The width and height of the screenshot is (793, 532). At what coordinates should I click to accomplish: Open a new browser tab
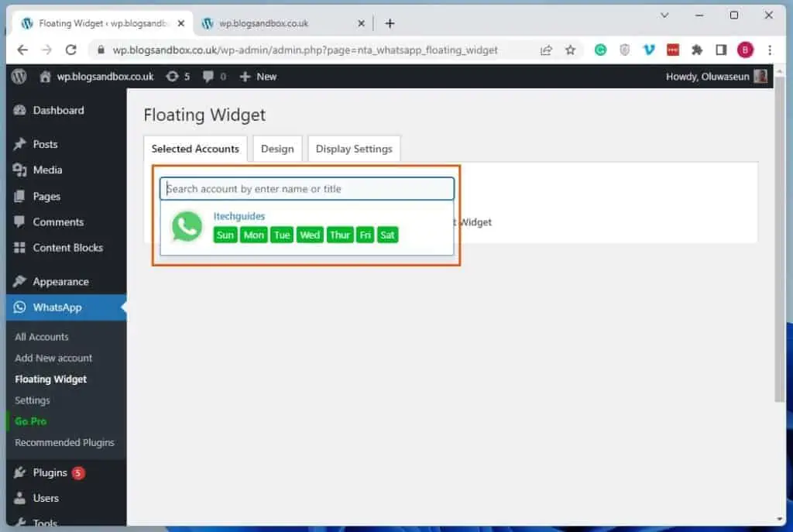pos(390,23)
